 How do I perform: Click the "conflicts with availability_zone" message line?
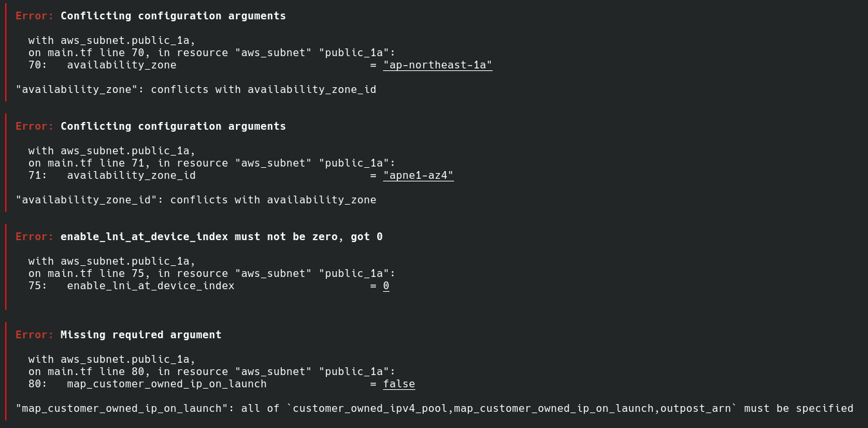196,199
